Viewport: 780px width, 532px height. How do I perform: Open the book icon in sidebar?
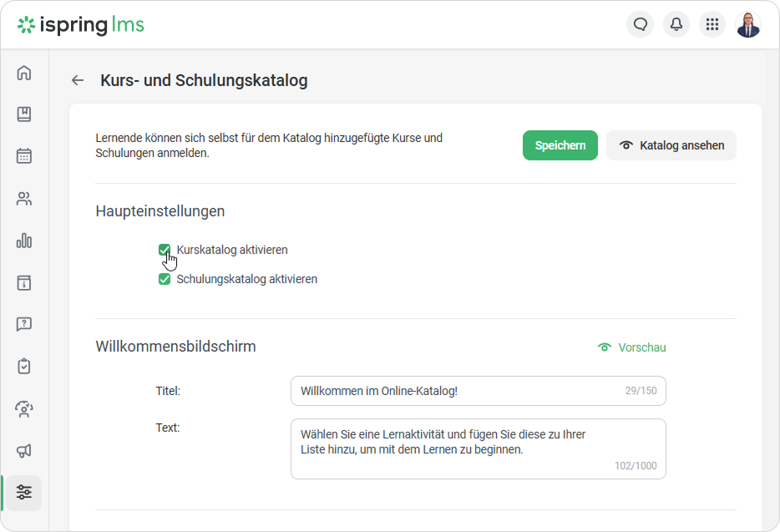click(24, 114)
